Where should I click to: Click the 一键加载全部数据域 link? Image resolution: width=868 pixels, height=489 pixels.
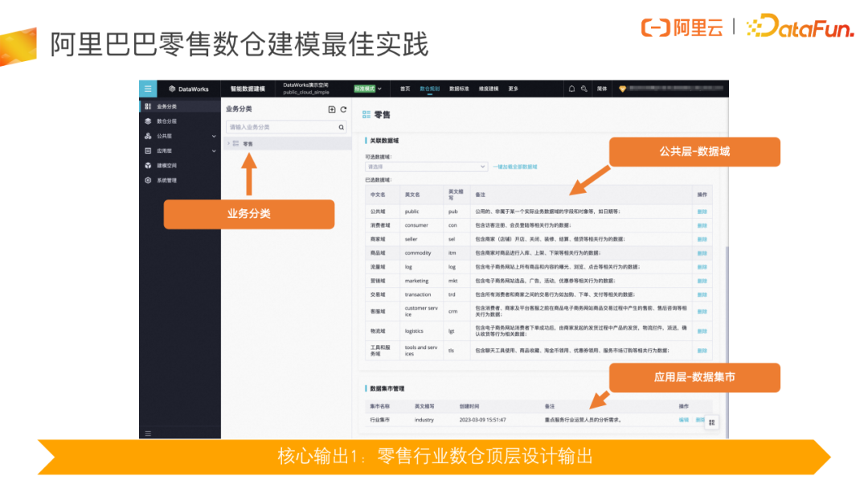tap(516, 167)
